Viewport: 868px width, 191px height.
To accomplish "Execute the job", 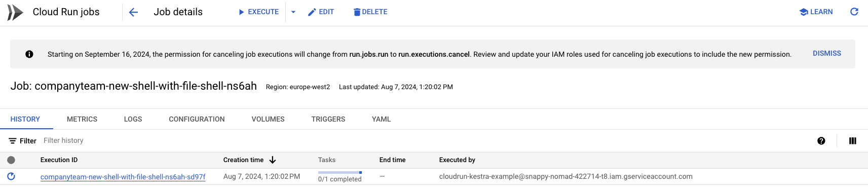I will [258, 12].
